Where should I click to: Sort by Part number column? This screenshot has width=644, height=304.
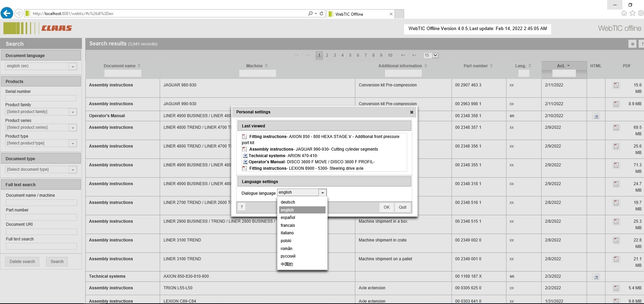tap(478, 66)
